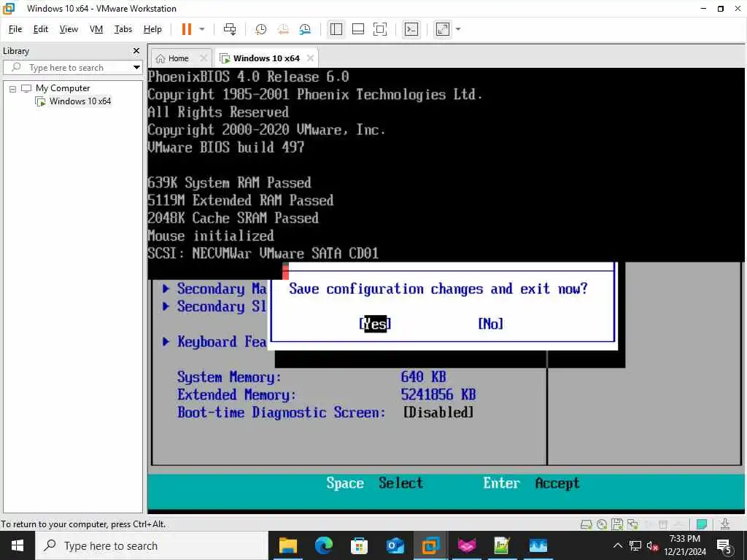Click the floppy drive status bar icon
The width and height of the screenshot is (747, 560).
[x=617, y=524]
